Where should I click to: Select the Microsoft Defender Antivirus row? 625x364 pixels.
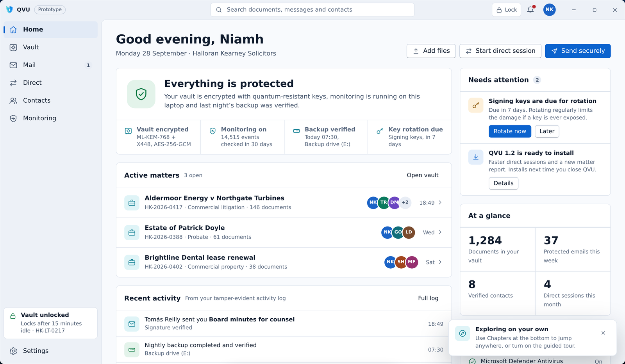[x=535, y=361]
